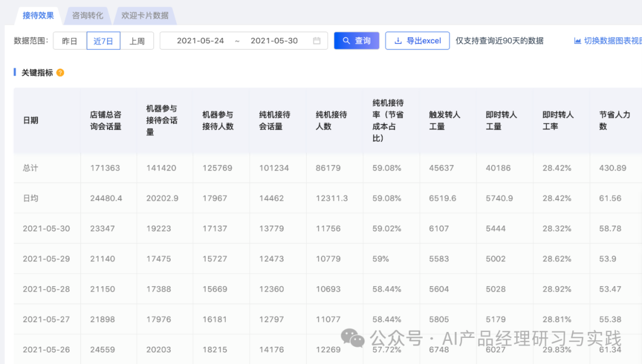Click daily average value 5740.9

tap(499, 198)
